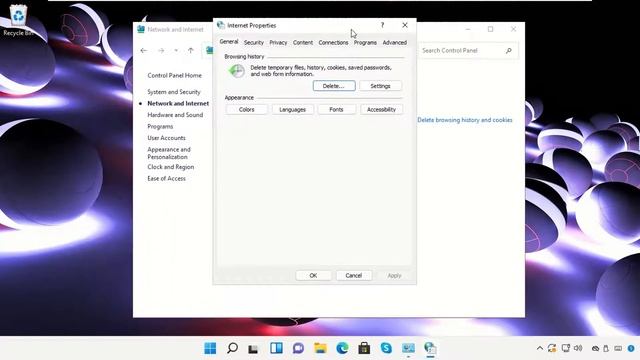This screenshot has width=640, height=360.
Task: Select the General tab
Action: tap(229, 42)
